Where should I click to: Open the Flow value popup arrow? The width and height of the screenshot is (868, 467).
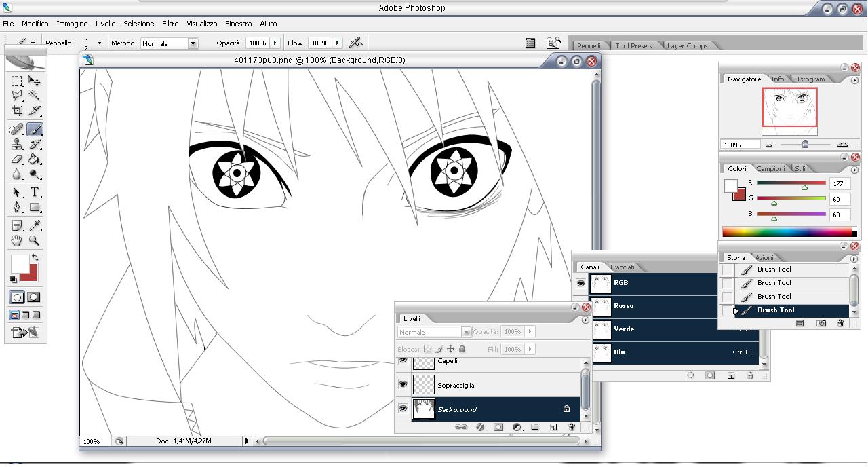pyautogui.click(x=337, y=43)
